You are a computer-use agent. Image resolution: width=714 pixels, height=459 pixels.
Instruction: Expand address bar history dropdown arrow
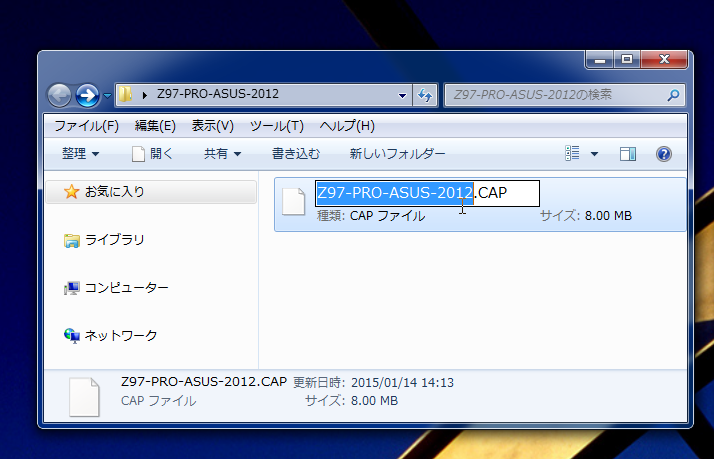coord(402,95)
